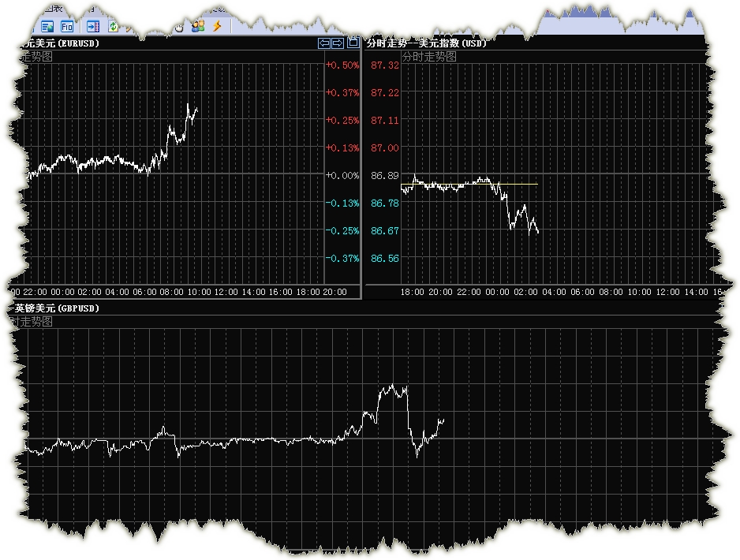Click the yellow average line in USD chart
This screenshot has height=560, width=740.
[x=469, y=184]
